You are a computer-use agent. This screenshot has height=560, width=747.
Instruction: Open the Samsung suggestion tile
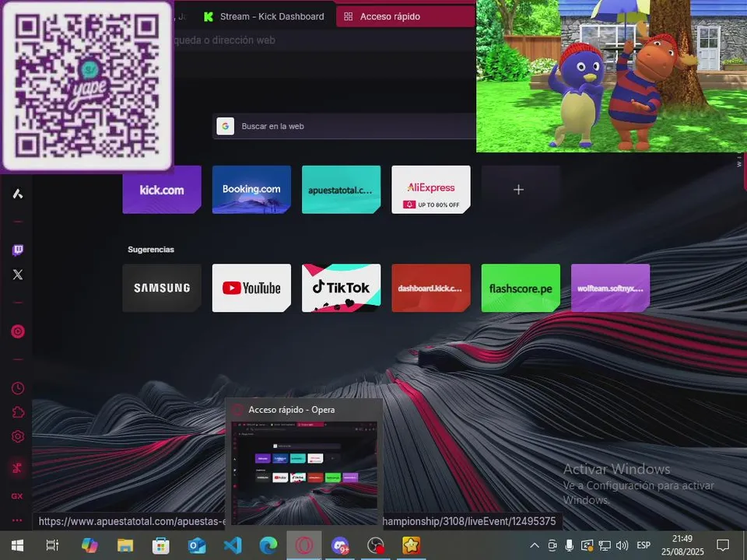pyautogui.click(x=162, y=288)
